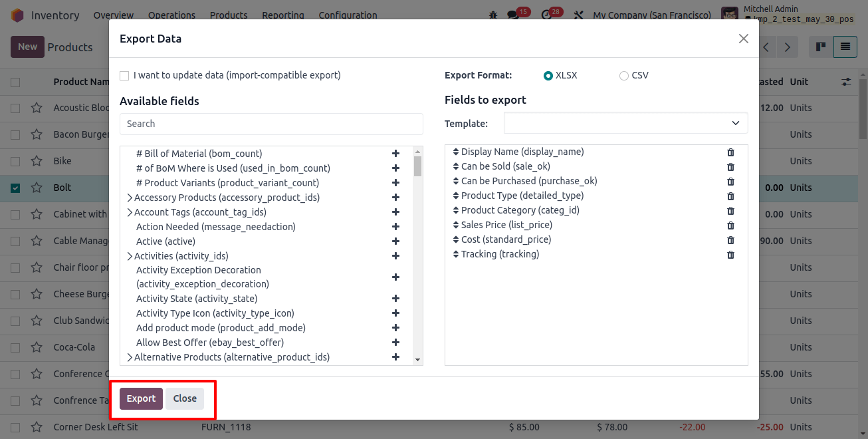
Task: Add '# of BoM Where is Used' field
Action: 395,168
